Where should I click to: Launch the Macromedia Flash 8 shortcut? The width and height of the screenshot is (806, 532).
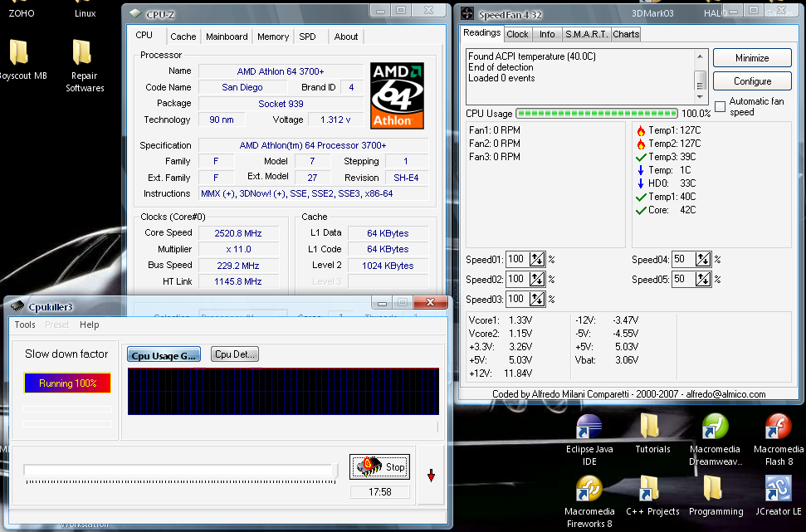779,440
